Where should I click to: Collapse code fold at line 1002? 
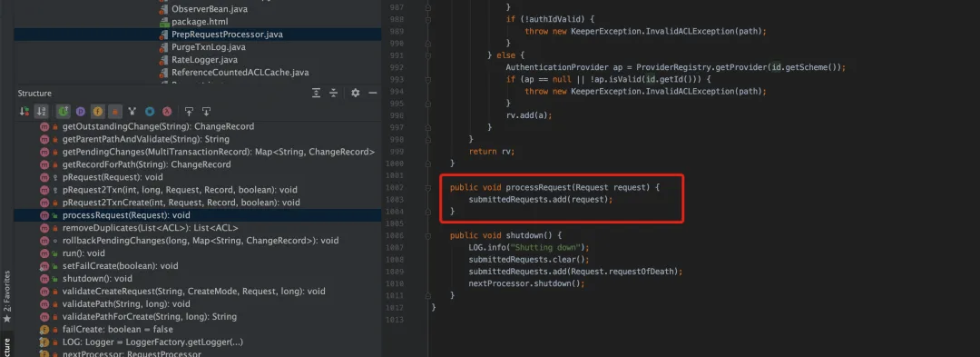428,187
